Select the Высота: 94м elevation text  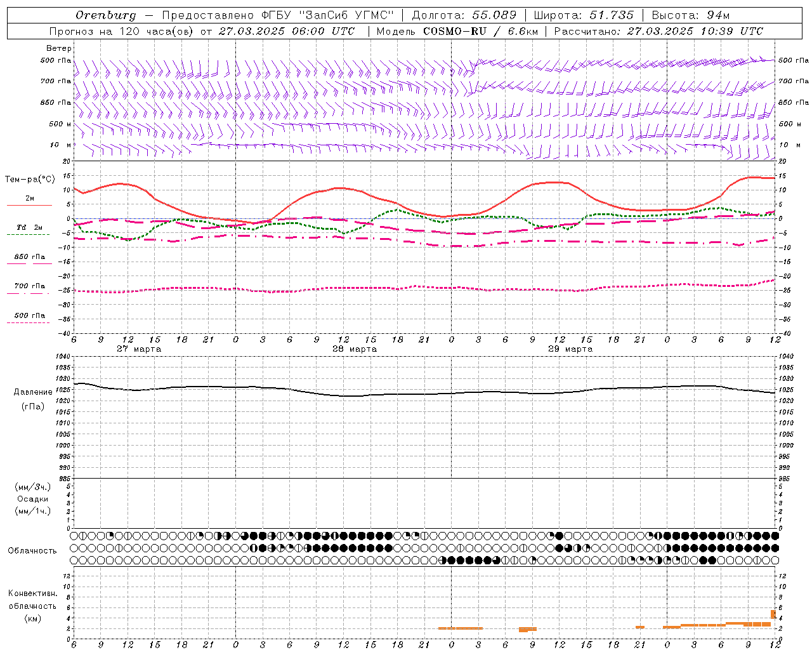point(692,15)
